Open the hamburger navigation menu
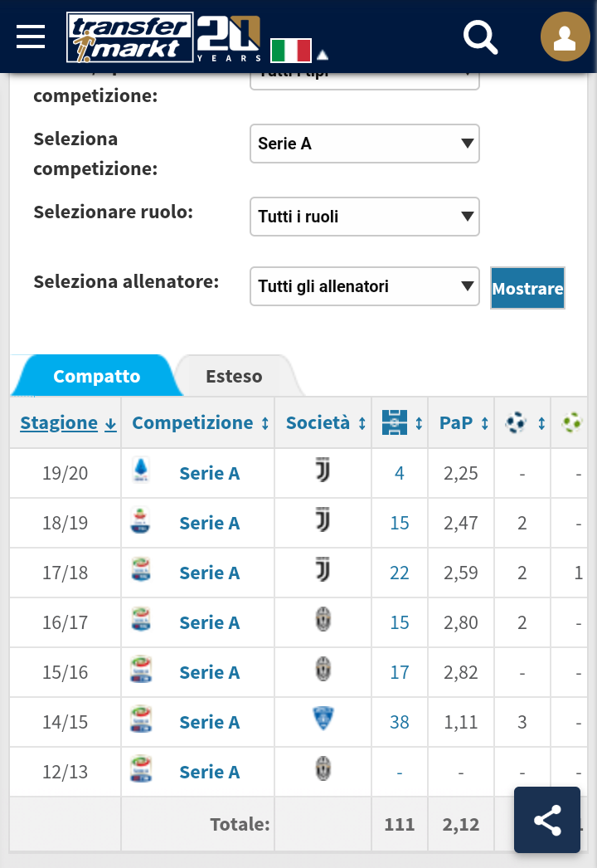The width and height of the screenshot is (597, 868). pos(31,37)
